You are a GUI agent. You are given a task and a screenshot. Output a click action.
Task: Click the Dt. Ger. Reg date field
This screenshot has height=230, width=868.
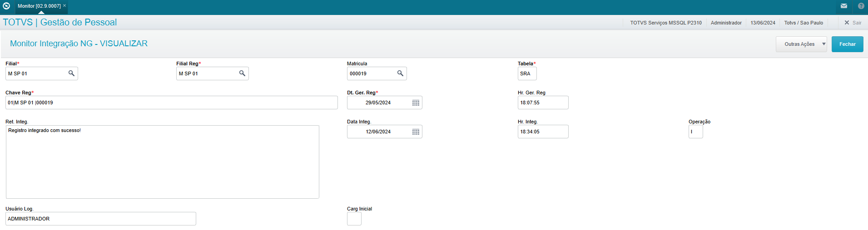point(385,103)
